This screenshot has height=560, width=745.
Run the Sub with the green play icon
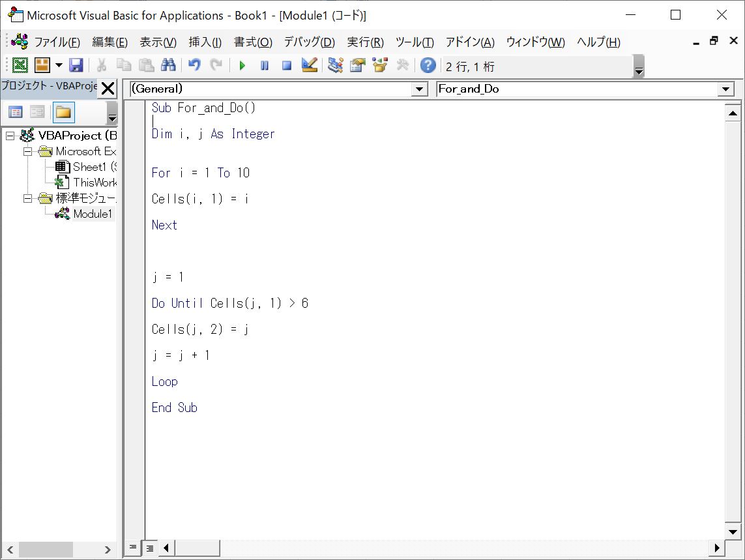click(242, 66)
